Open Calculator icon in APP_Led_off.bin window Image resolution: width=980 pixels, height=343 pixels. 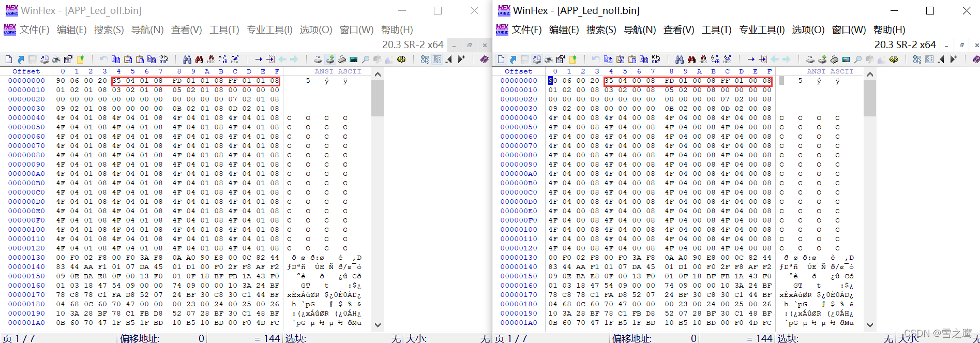pyautogui.click(x=353, y=59)
